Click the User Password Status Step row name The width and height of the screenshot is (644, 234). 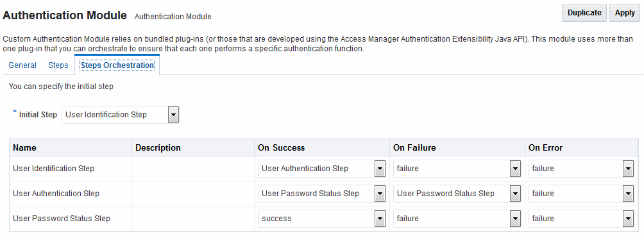(62, 219)
